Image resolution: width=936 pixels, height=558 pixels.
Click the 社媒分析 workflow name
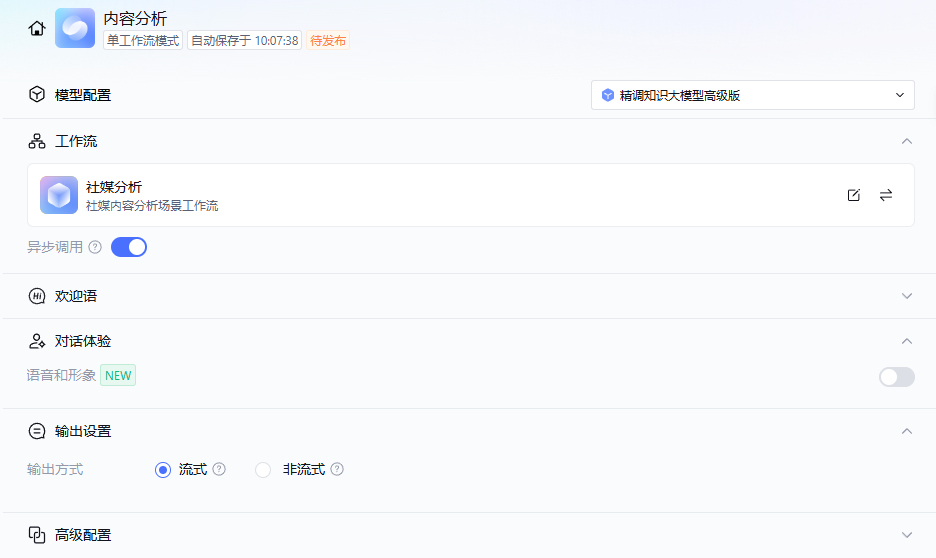(x=114, y=187)
